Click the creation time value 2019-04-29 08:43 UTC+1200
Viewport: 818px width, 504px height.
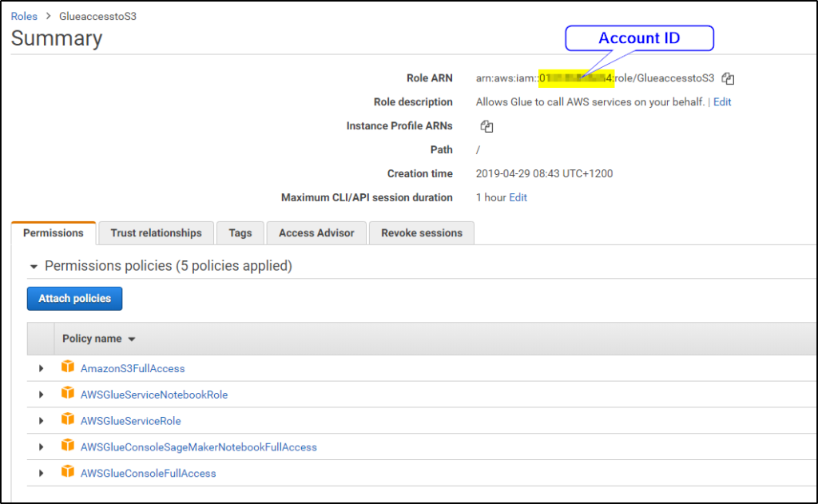pyautogui.click(x=544, y=174)
